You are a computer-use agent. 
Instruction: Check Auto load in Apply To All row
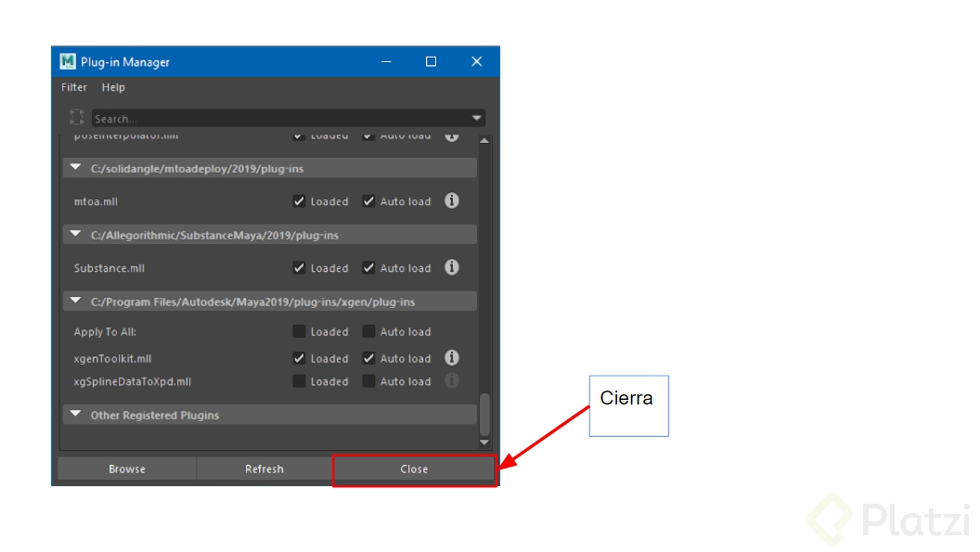[368, 331]
